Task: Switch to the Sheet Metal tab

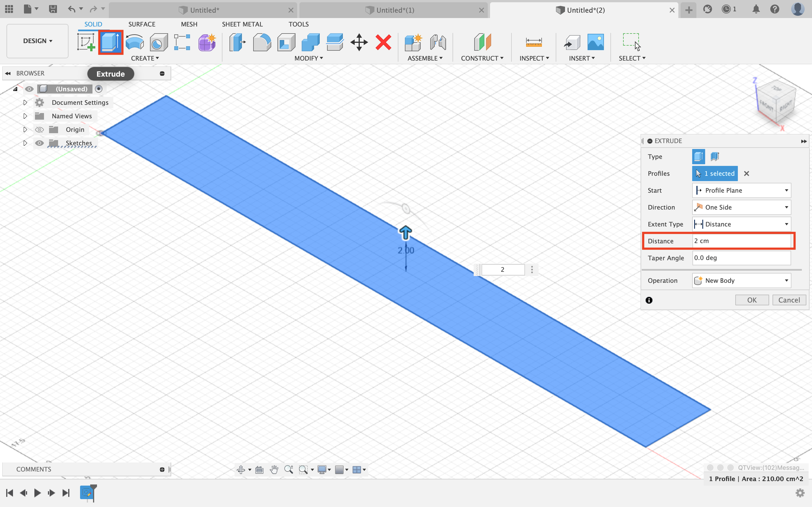Action: [x=242, y=24]
